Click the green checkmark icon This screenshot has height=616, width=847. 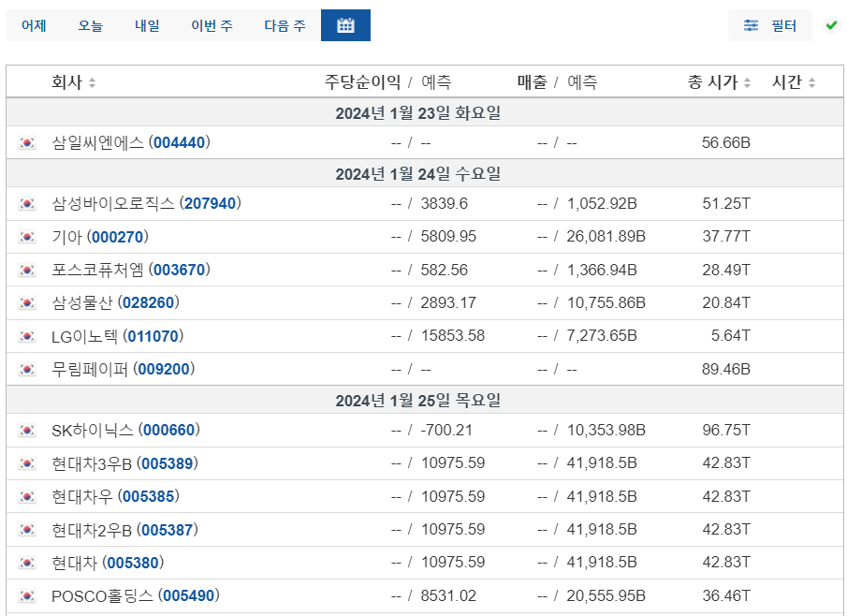coord(832,25)
